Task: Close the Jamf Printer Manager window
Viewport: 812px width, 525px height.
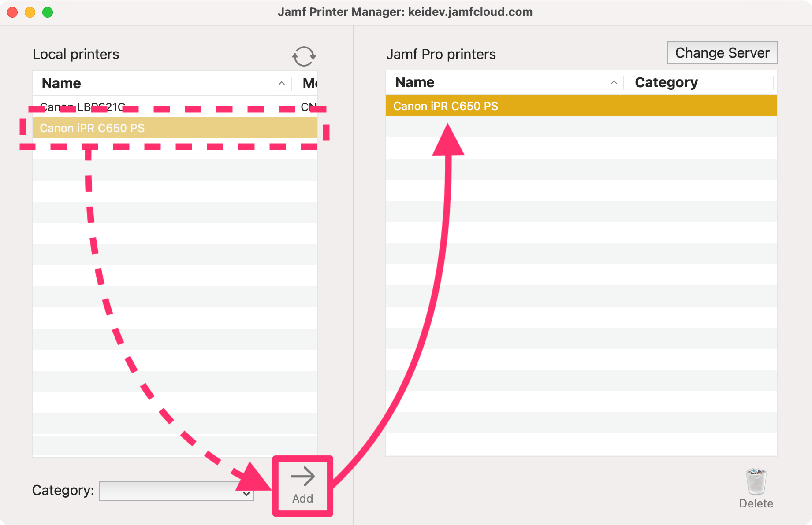Action: click(13, 12)
